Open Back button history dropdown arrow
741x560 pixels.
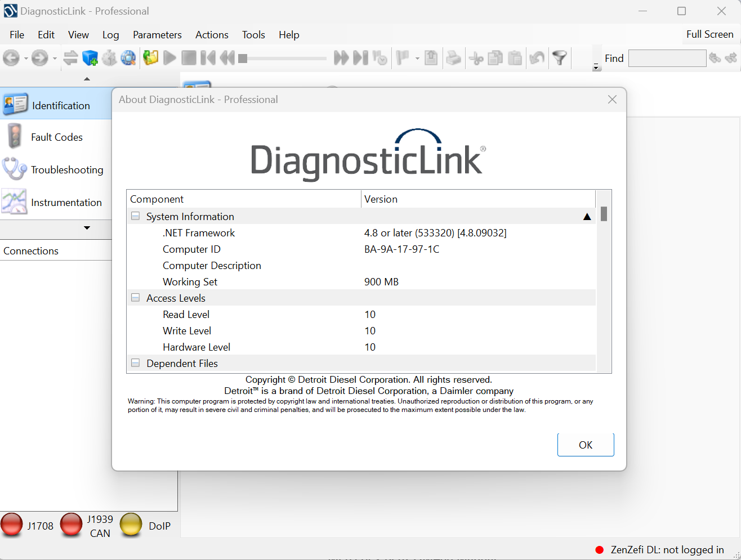tap(26, 58)
